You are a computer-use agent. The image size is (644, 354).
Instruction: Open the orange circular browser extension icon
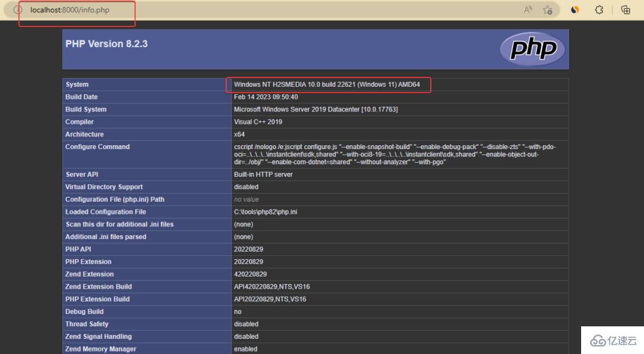575,10
